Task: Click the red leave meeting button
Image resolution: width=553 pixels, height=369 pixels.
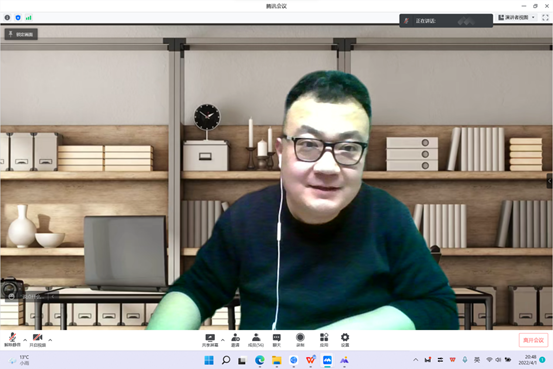Action: click(x=533, y=340)
